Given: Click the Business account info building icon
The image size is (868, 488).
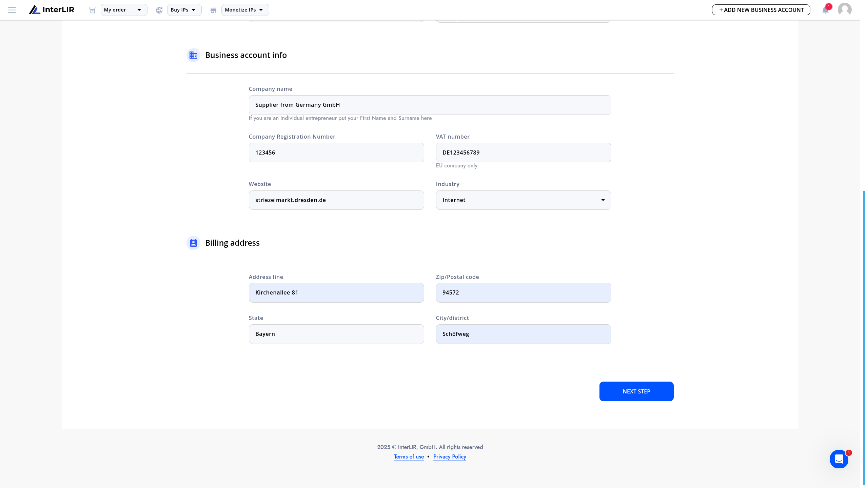Looking at the screenshot, I should 193,55.
